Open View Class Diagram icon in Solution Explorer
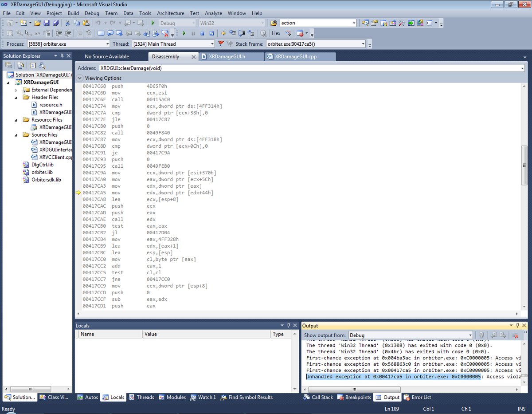This screenshot has height=414, width=532. 42,65
